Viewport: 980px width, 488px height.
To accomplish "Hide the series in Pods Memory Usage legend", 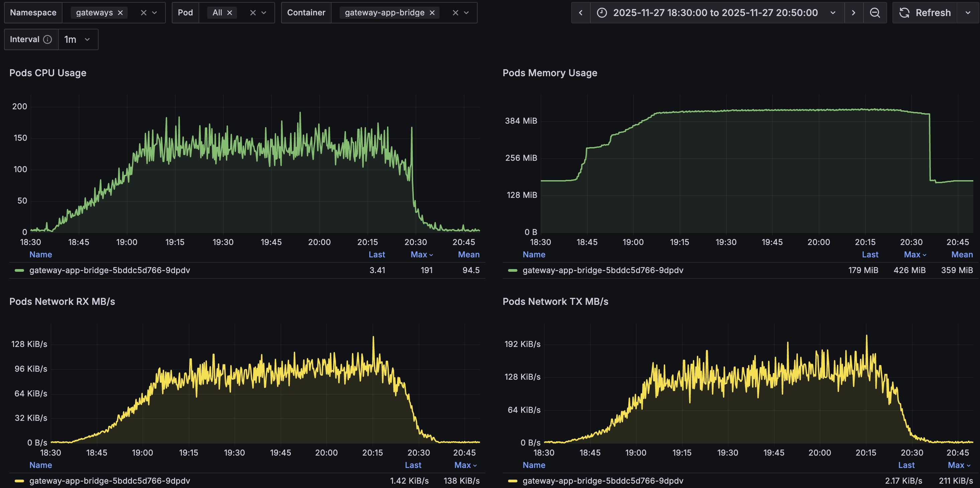I will (602, 270).
